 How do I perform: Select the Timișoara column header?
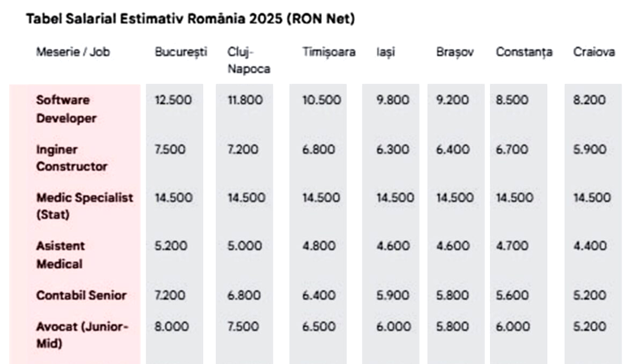coord(329,52)
